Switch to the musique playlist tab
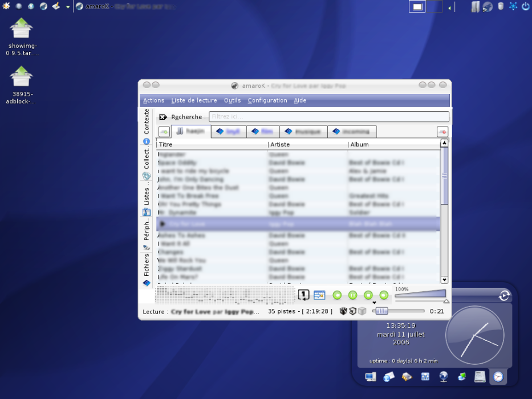 pyautogui.click(x=304, y=132)
